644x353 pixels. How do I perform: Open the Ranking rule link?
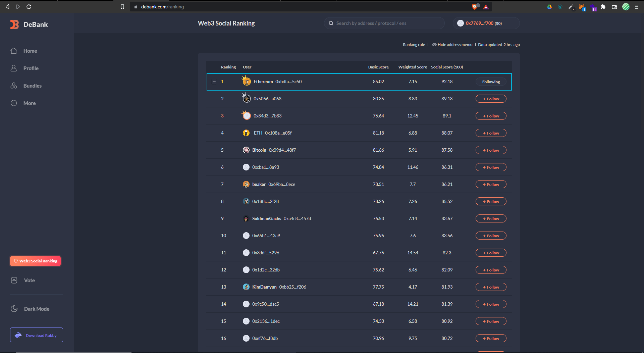click(x=414, y=45)
